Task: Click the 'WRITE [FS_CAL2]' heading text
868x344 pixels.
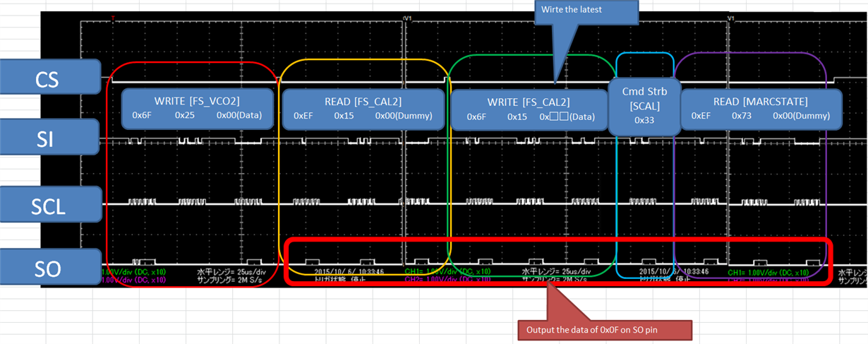Action: tap(529, 102)
